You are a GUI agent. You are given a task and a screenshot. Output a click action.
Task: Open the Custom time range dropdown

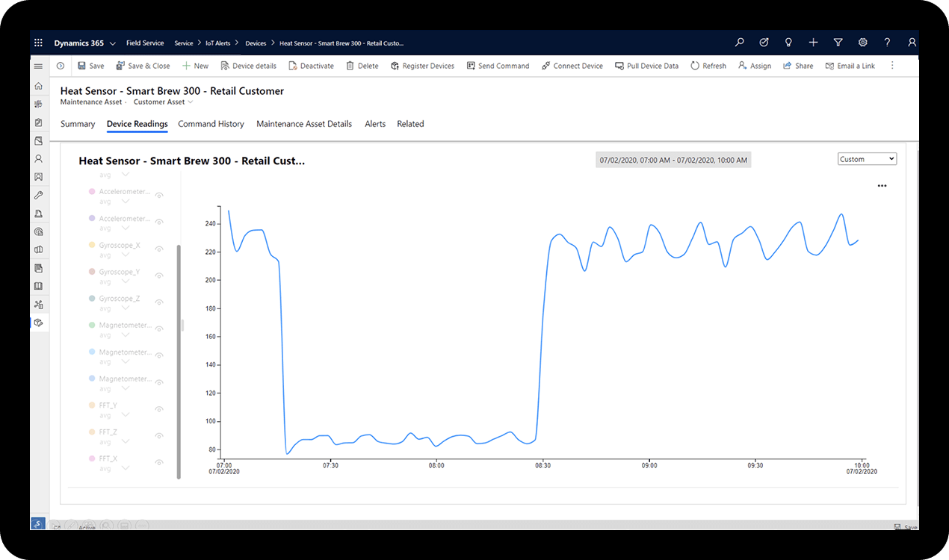[x=867, y=159]
